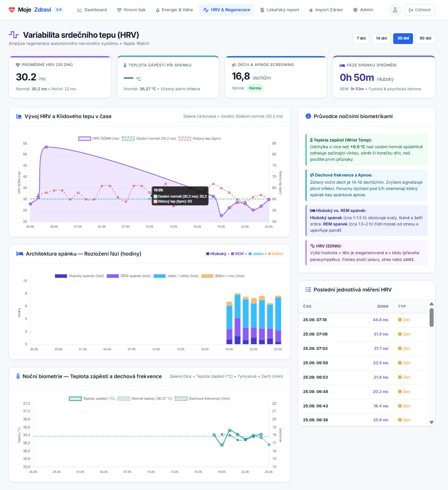Screen dimensions: 448x490
Task: Click the heart icon in Průměrné HRV card
Action: pos(18,65)
